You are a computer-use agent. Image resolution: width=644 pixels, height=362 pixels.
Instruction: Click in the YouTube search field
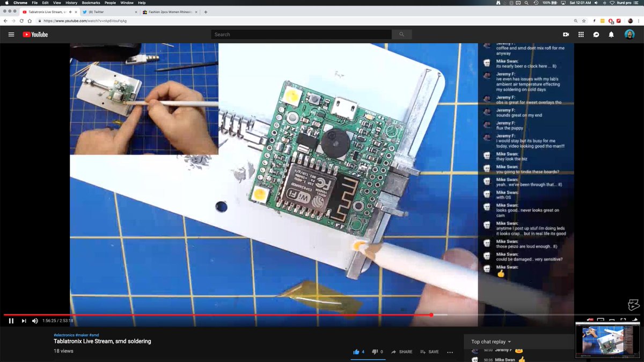point(302,34)
